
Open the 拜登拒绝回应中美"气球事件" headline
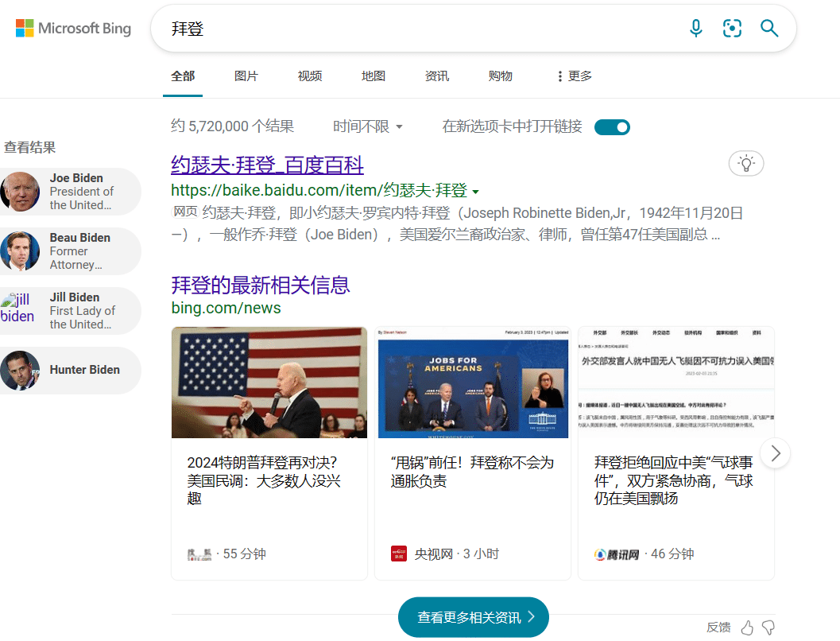(x=673, y=480)
